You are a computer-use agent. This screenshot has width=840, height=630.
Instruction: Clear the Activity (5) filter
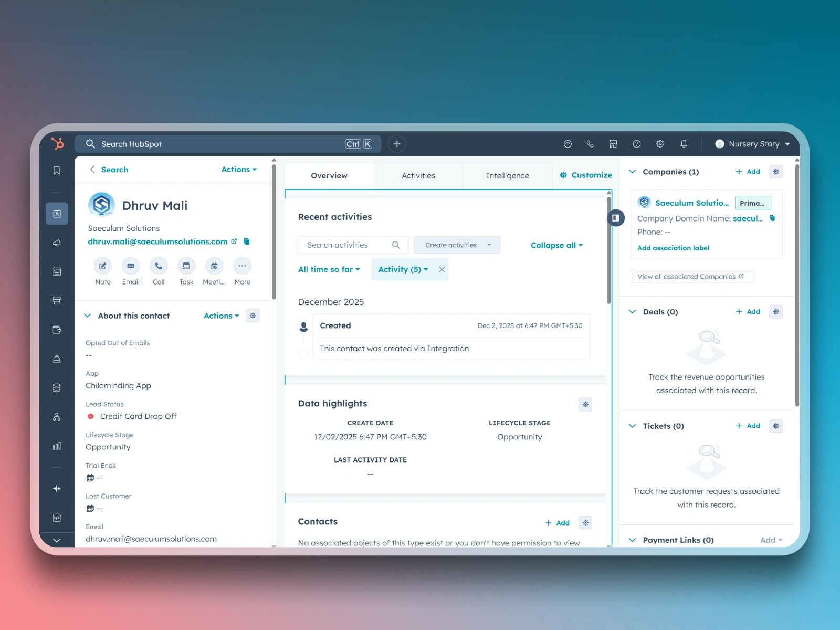tap(442, 269)
